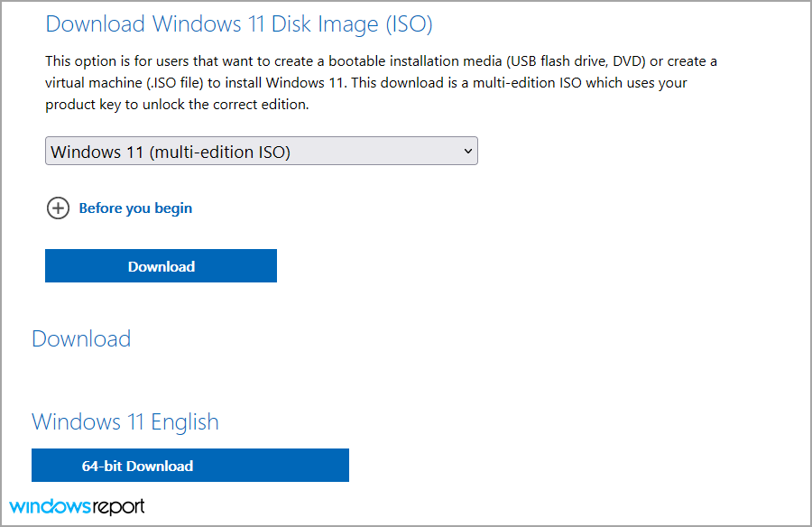Click the Download button under the edition selector

pyautogui.click(x=161, y=265)
